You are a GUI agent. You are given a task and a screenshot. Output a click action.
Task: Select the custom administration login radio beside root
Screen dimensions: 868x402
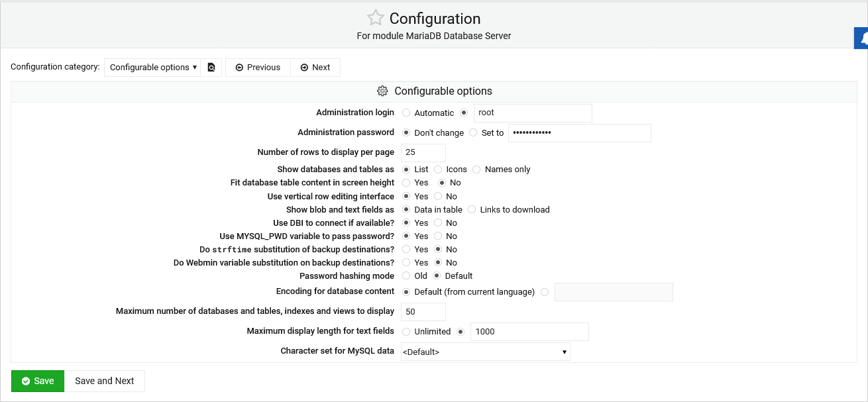click(464, 113)
